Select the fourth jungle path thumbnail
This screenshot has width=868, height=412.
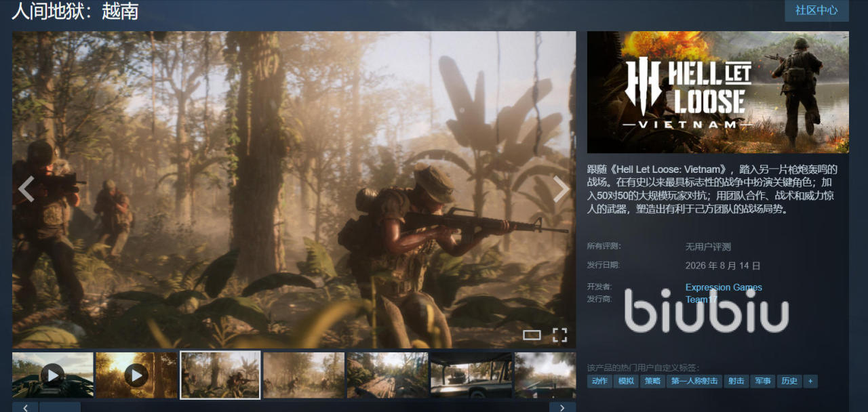pos(304,375)
